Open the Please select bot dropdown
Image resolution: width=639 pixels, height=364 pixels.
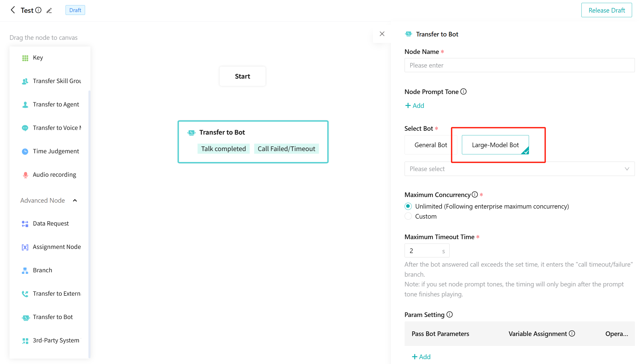pyautogui.click(x=519, y=169)
